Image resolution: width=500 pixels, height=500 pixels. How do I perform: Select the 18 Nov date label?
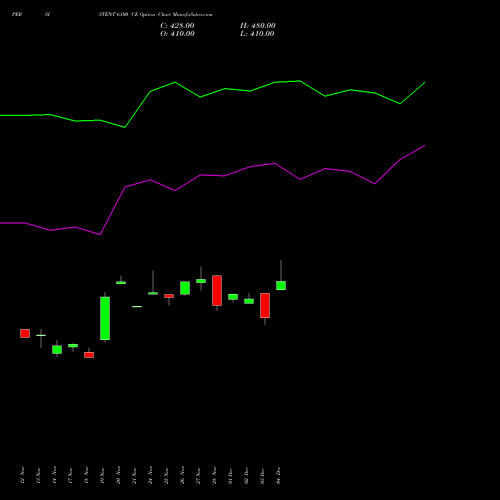pos(86,475)
